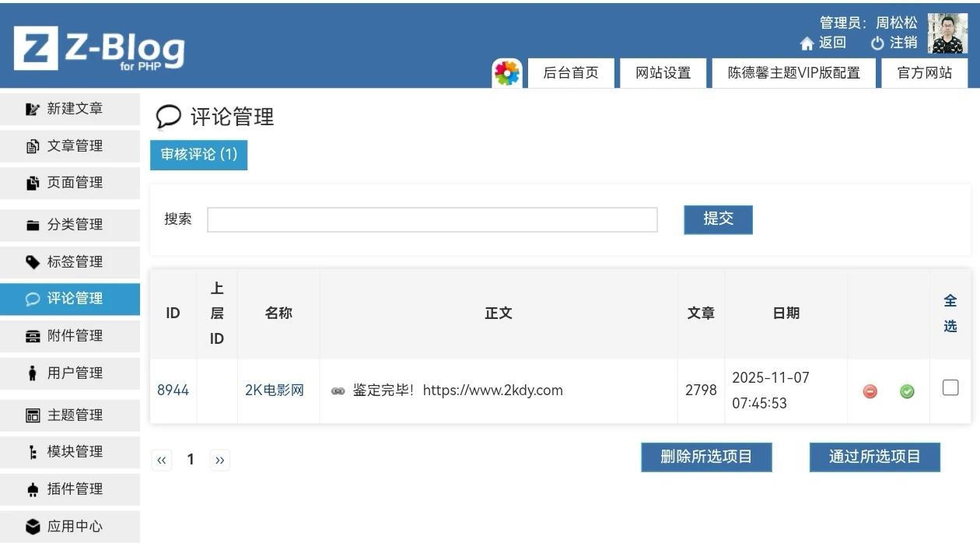Image resolution: width=980 pixels, height=557 pixels.
Task: Click the 删除所选项目 button
Action: (x=706, y=457)
